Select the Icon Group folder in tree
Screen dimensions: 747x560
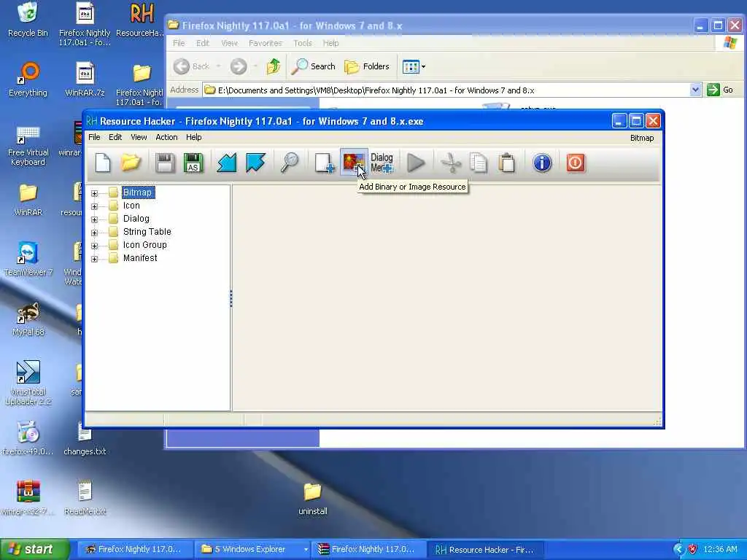145,245
